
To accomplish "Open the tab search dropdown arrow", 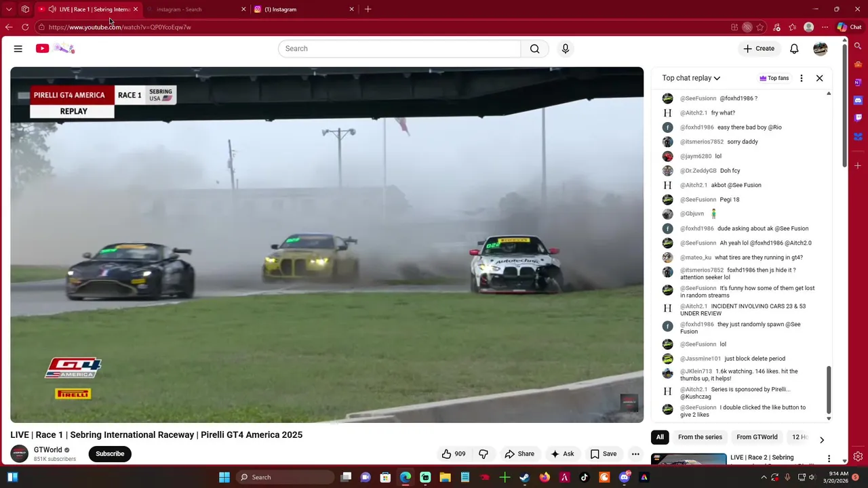I will point(9,9).
